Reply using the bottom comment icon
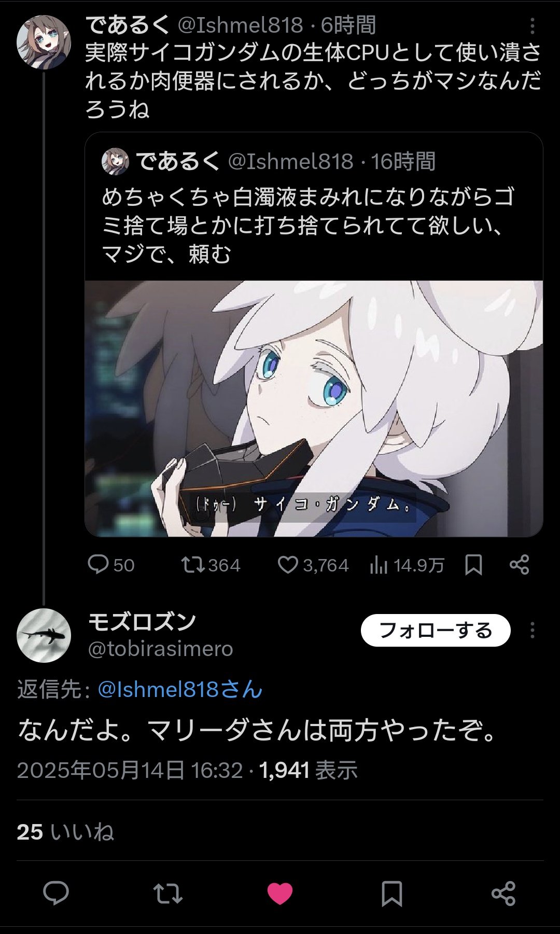 click(x=56, y=893)
